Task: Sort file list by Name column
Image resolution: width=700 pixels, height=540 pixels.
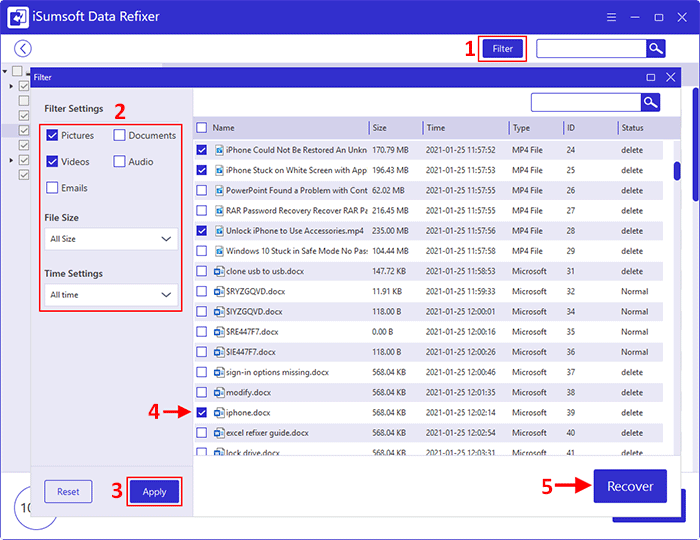Action: (x=223, y=128)
